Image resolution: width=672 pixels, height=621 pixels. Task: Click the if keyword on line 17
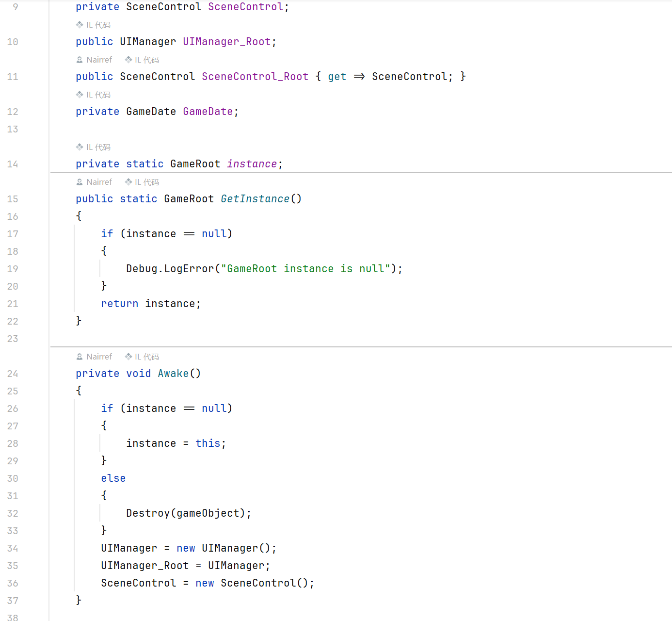pos(107,234)
